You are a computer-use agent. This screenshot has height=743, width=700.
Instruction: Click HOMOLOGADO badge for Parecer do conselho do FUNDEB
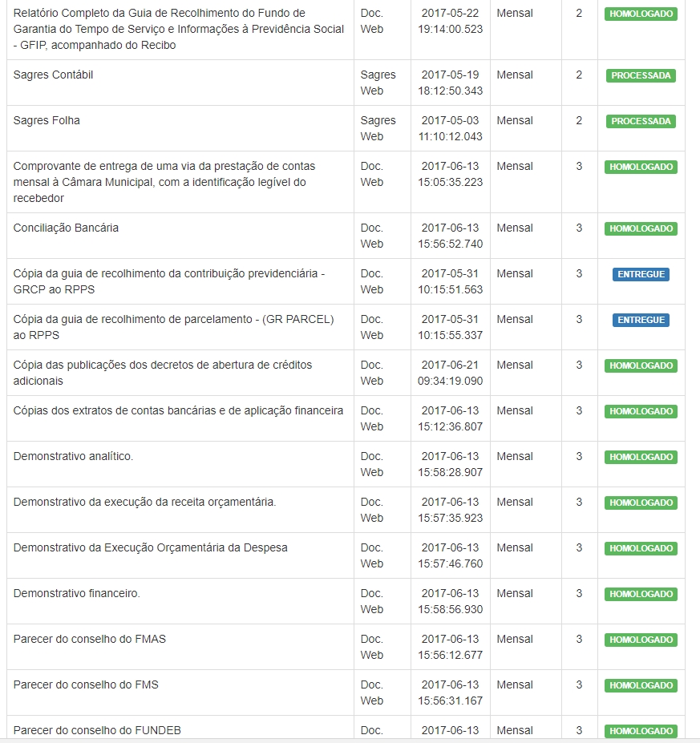[x=641, y=731]
